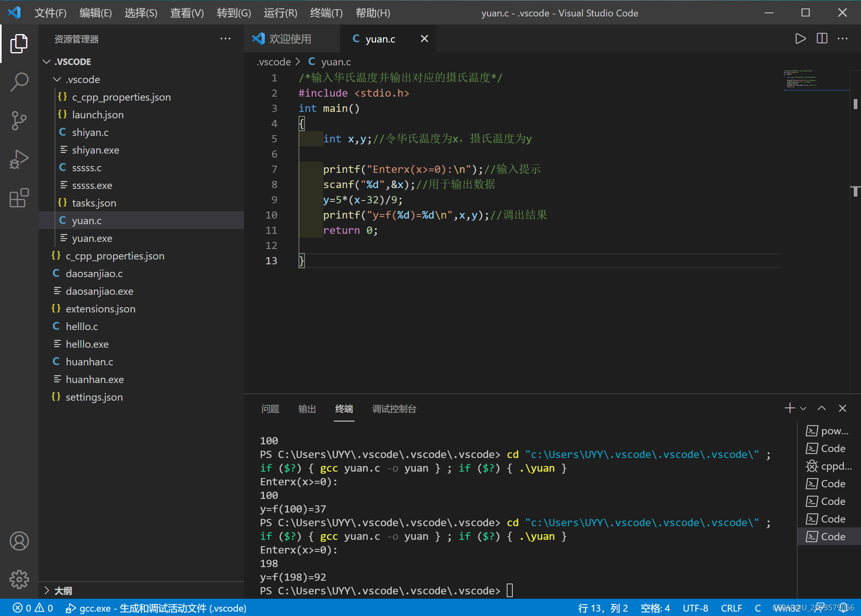Open shiyan.c in the explorer
Image resolution: width=861 pixels, height=616 pixels.
tap(90, 132)
